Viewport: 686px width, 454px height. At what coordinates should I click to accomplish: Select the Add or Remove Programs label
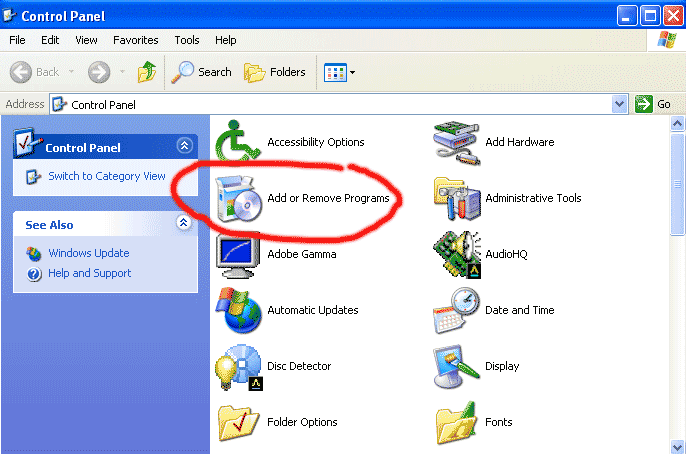coord(328,198)
